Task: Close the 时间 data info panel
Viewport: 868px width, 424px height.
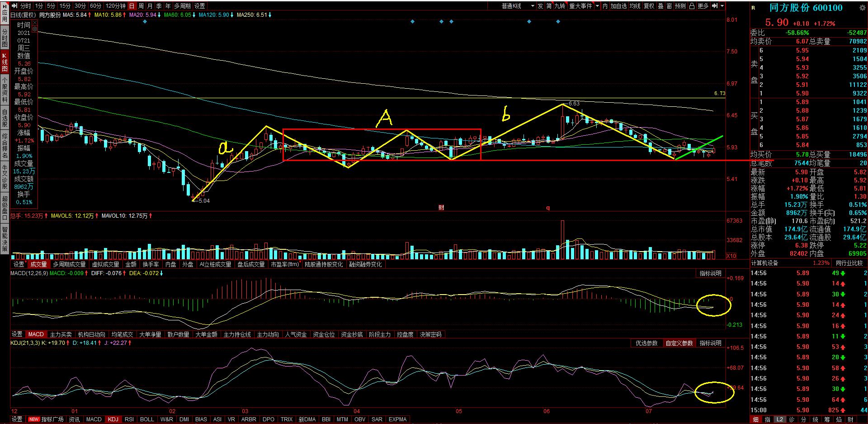Action: 35,22
